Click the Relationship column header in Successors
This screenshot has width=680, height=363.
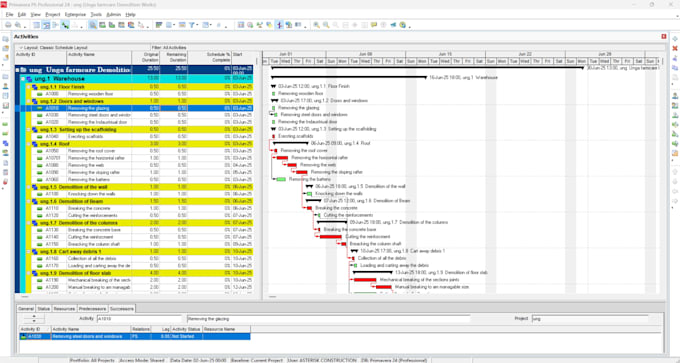[x=141, y=329]
